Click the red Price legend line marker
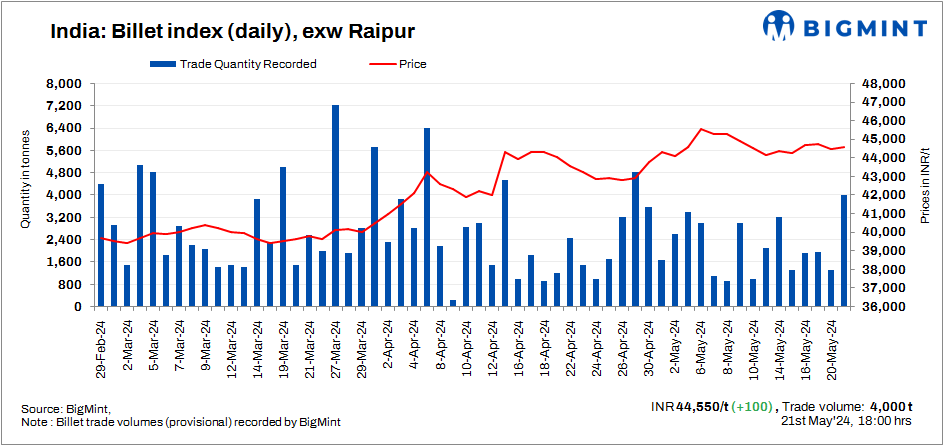The height and width of the screenshot is (448, 944). click(x=375, y=64)
